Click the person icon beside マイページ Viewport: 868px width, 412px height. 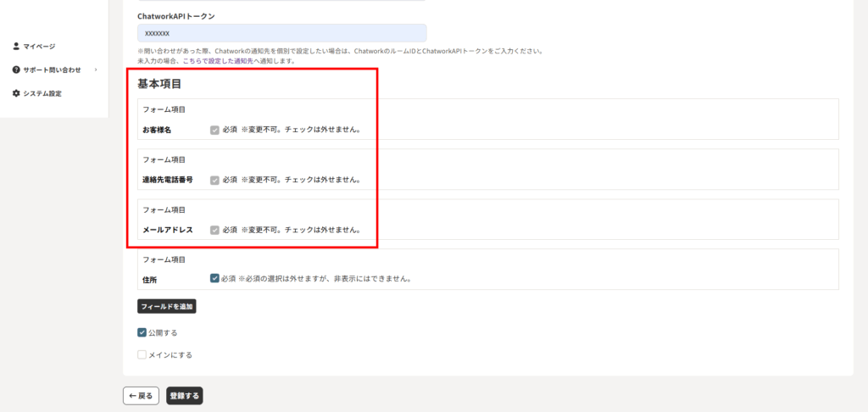click(x=16, y=46)
